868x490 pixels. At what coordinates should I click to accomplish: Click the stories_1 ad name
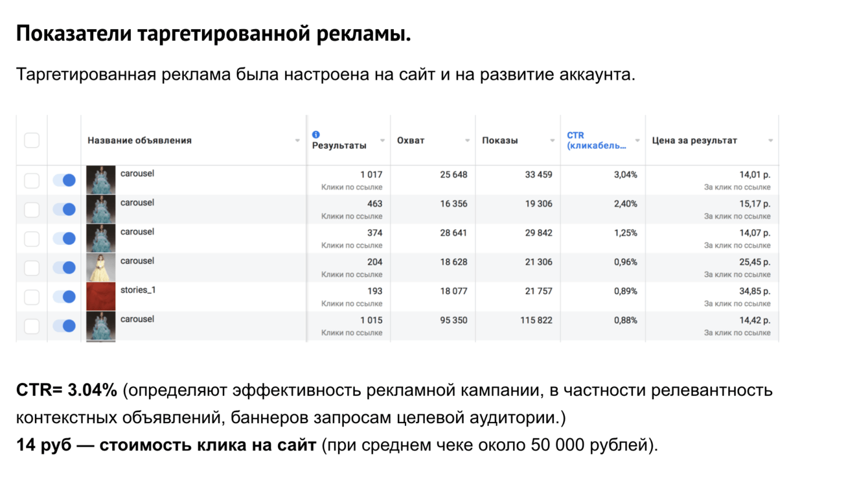(x=138, y=290)
